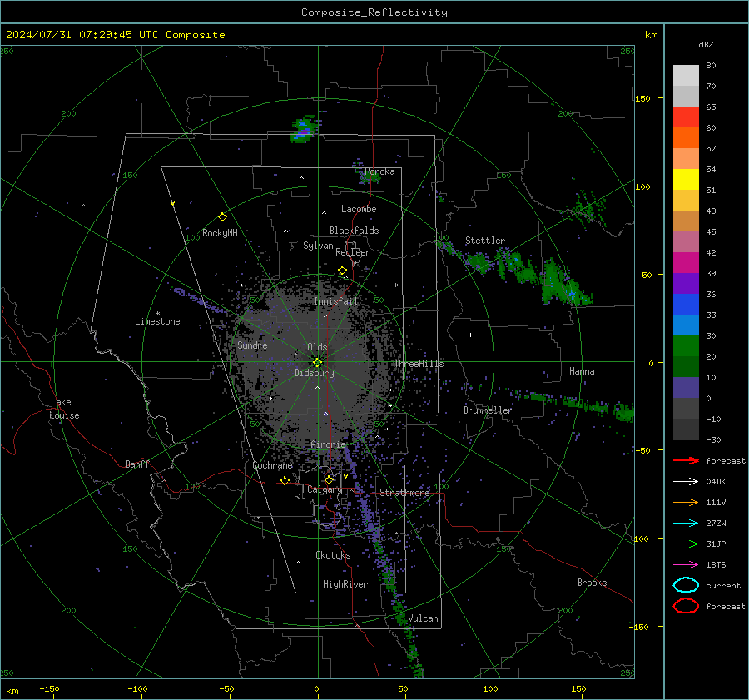Select the Okotoks map label
Viewport: 749px width, 700px height.
tap(333, 555)
